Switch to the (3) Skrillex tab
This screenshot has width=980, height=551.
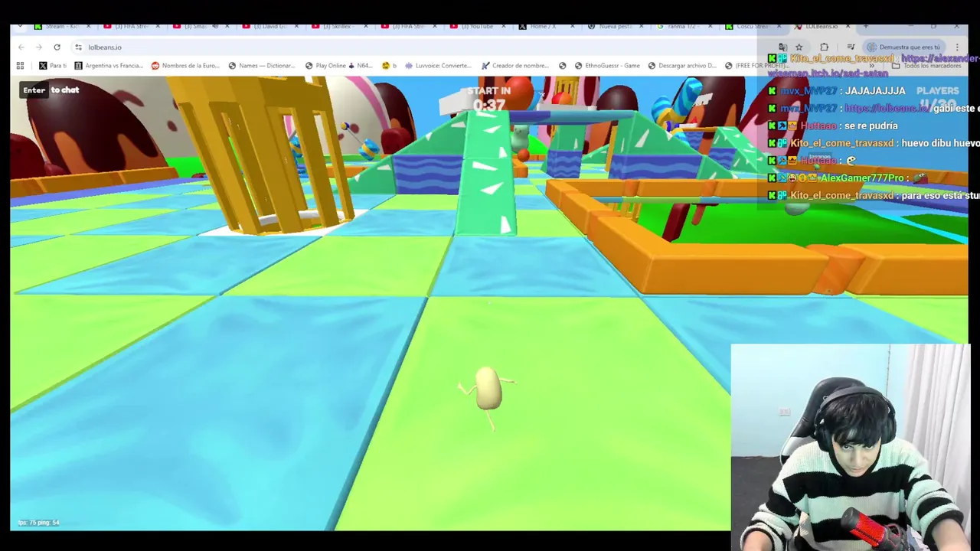(x=337, y=26)
